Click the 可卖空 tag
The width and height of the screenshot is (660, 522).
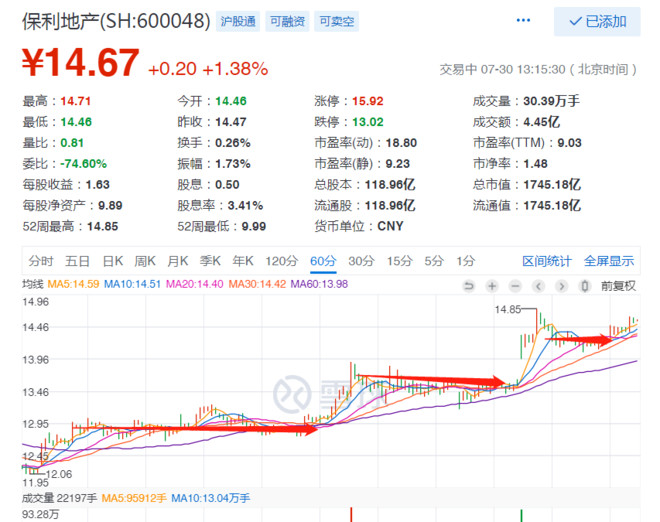click(336, 21)
